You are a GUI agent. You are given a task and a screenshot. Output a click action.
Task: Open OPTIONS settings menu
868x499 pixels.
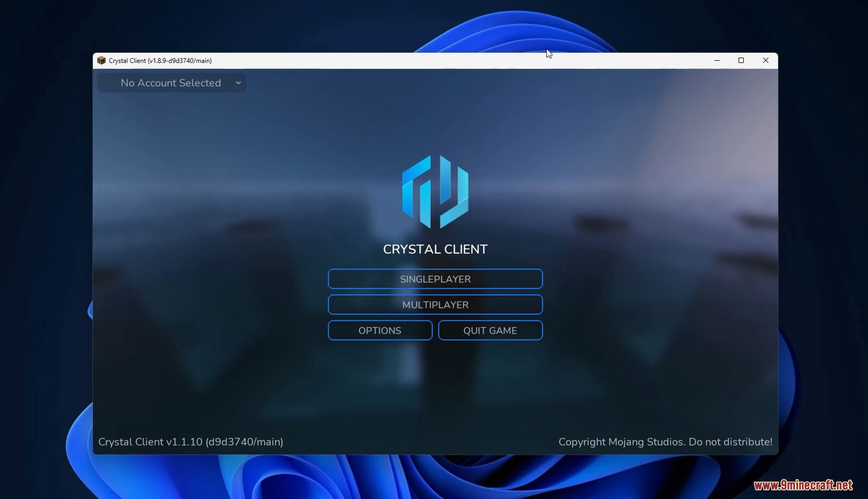tap(380, 330)
